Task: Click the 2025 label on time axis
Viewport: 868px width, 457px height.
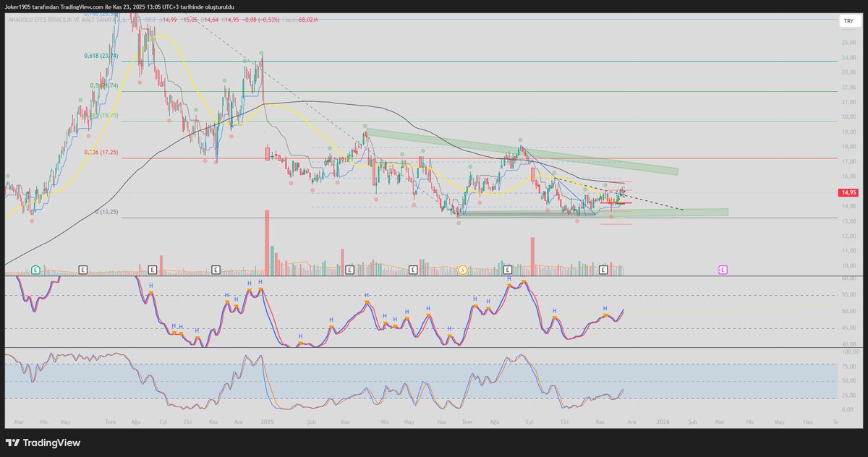Action: pyautogui.click(x=268, y=420)
